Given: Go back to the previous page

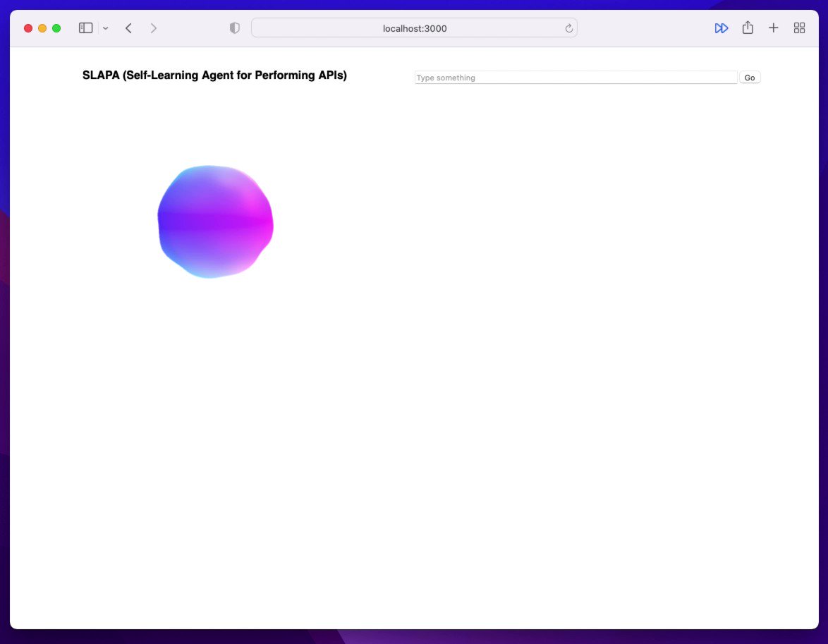Looking at the screenshot, I should click(128, 28).
